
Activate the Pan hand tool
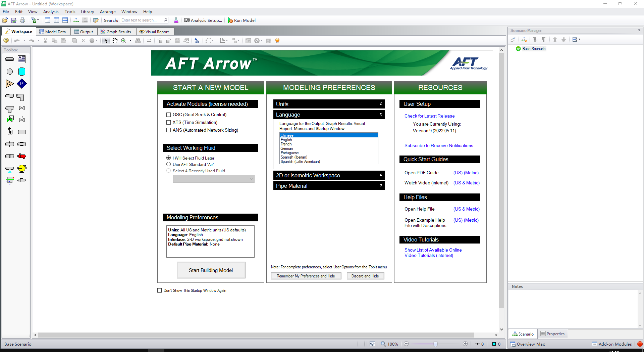[x=115, y=41]
